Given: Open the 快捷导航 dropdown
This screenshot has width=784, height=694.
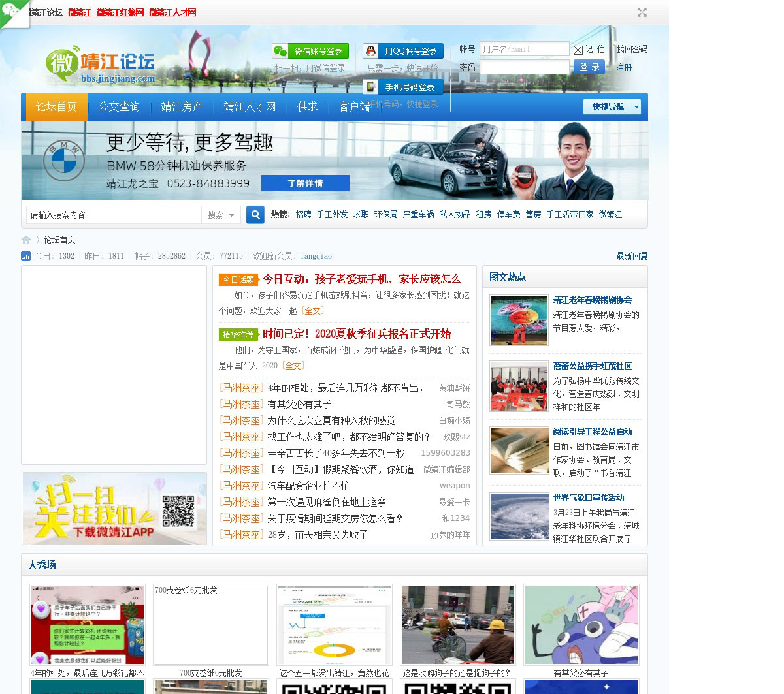Looking at the screenshot, I should [612, 106].
